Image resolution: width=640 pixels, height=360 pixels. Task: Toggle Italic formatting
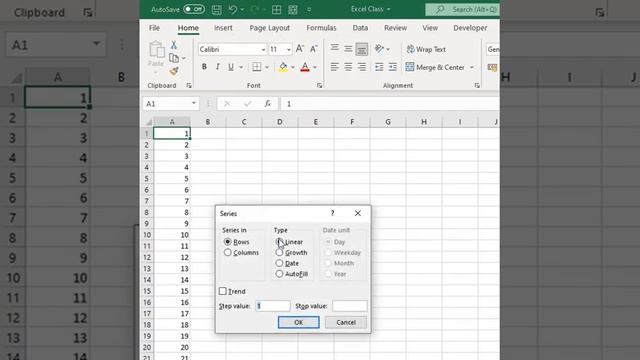(218, 67)
